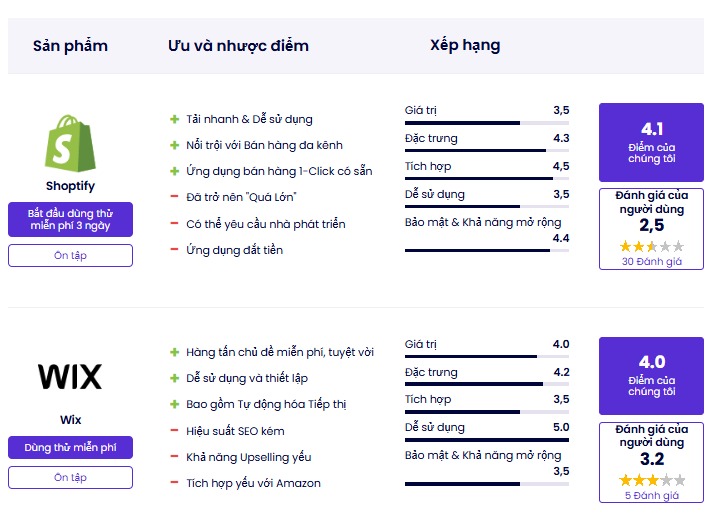Click the Wix user rating stars

pyautogui.click(x=652, y=480)
